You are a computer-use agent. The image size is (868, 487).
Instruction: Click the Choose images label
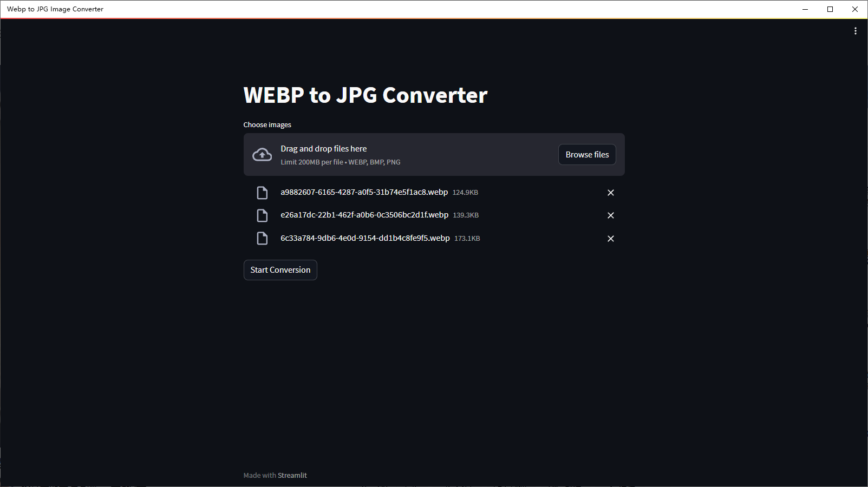tap(267, 124)
